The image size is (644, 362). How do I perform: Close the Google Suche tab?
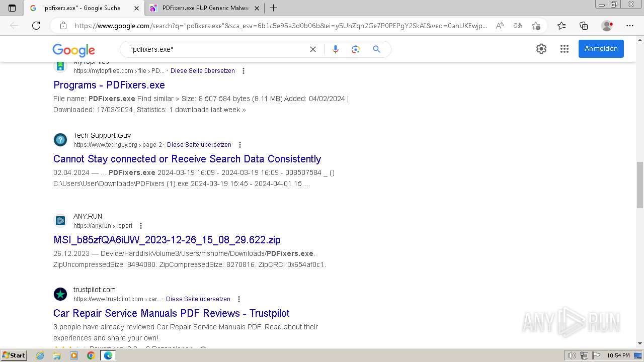[x=136, y=8]
